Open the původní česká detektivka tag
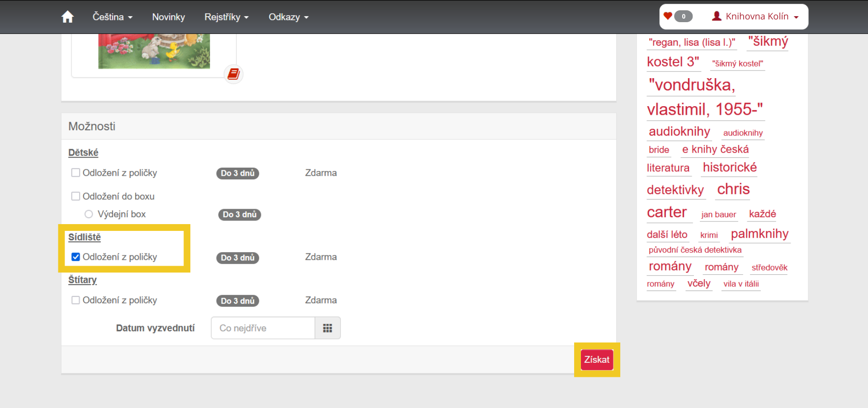 click(x=695, y=250)
